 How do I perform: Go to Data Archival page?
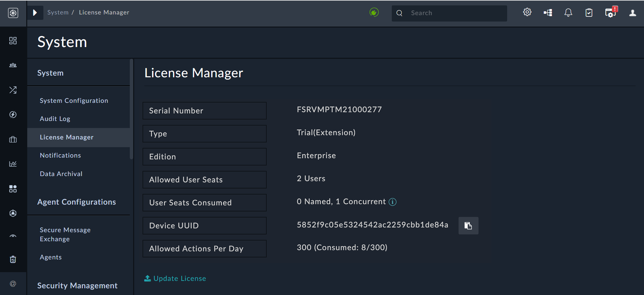click(x=61, y=174)
